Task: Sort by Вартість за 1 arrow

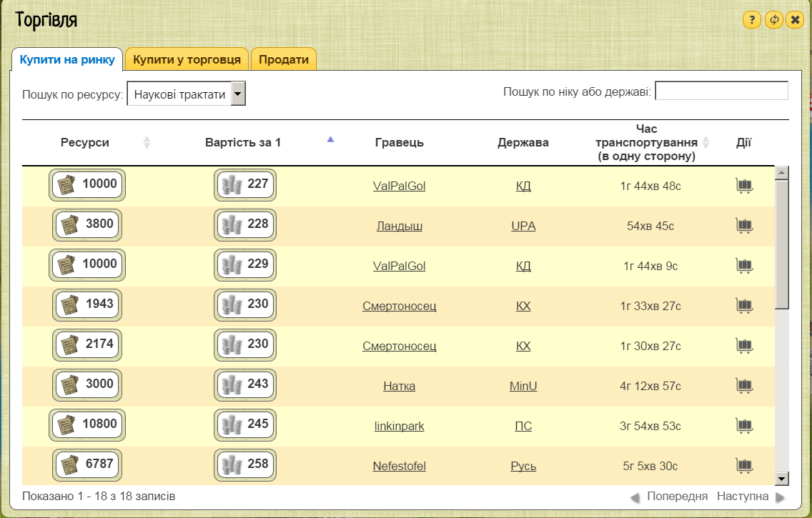Action: (330, 139)
